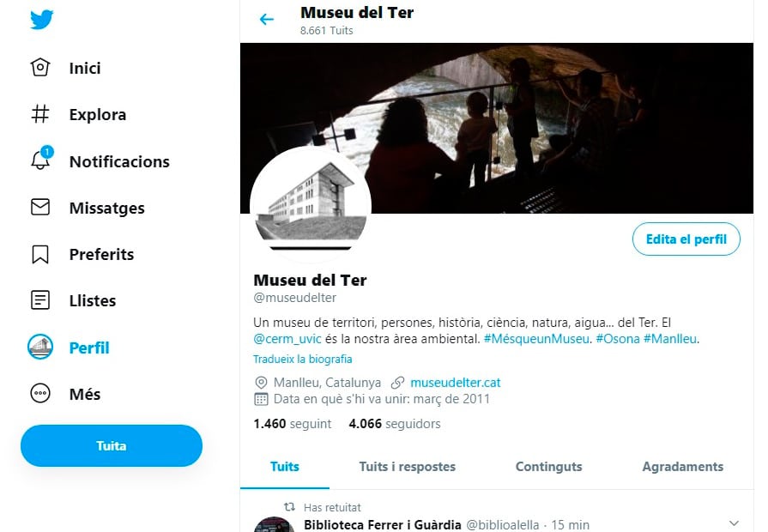Open Preferits bookmark icon

[40, 254]
